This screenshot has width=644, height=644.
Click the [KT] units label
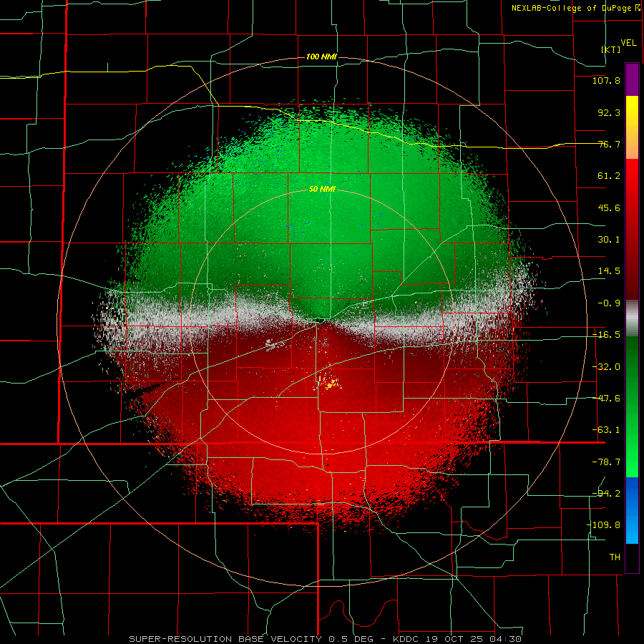coord(611,49)
